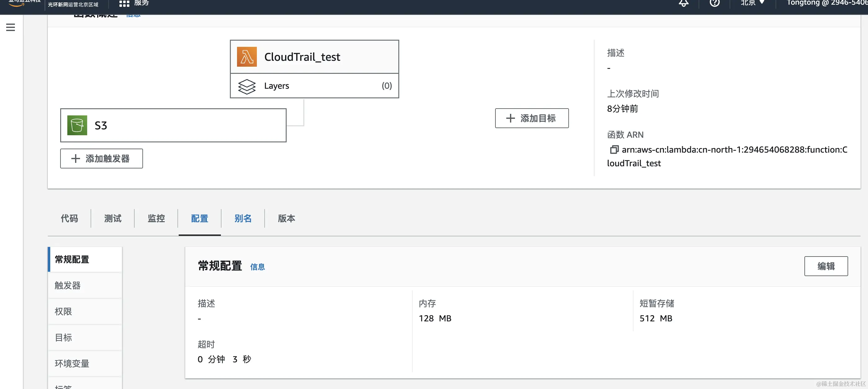Viewport: 868px width, 389px height.
Task: Click the Layers stack icon
Action: pos(247,86)
